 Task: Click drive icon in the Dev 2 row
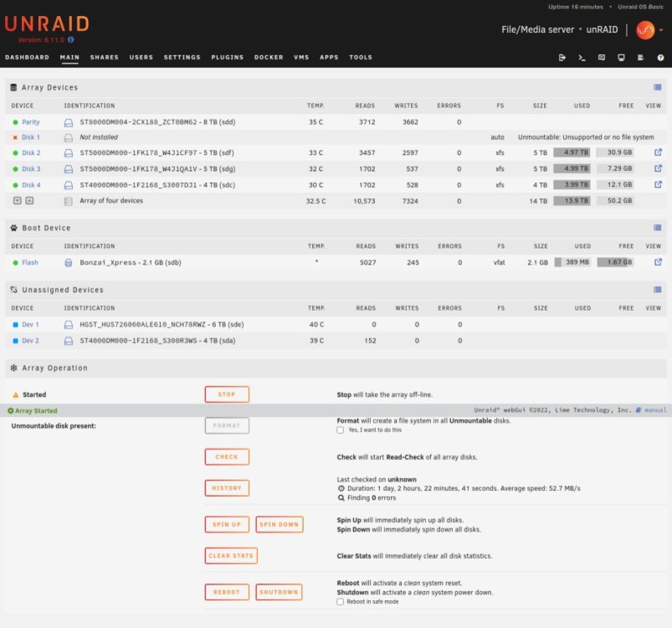click(x=68, y=341)
